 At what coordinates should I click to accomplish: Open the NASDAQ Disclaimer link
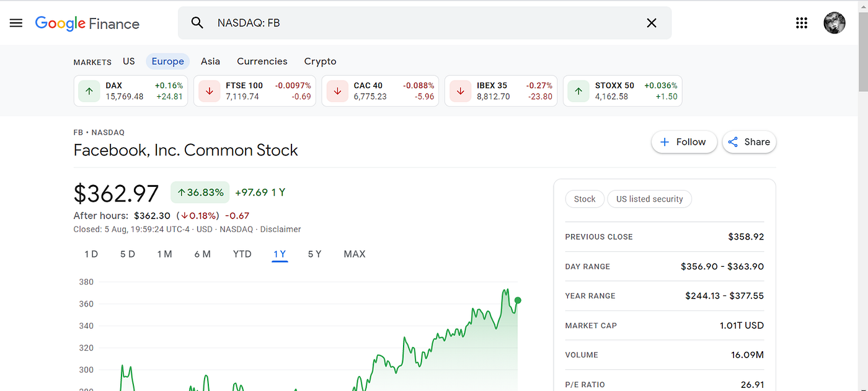(x=280, y=229)
